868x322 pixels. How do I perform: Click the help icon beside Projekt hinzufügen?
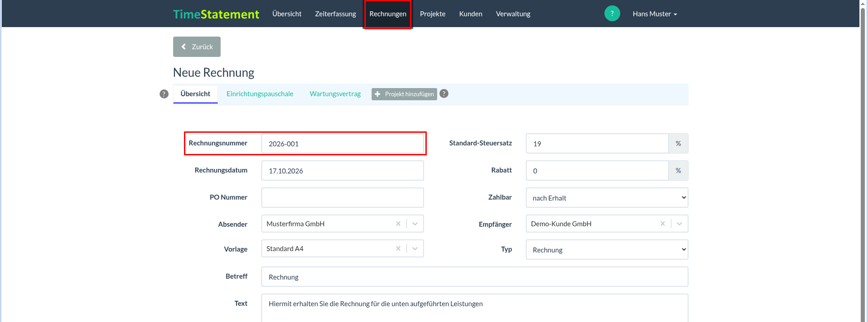point(444,93)
